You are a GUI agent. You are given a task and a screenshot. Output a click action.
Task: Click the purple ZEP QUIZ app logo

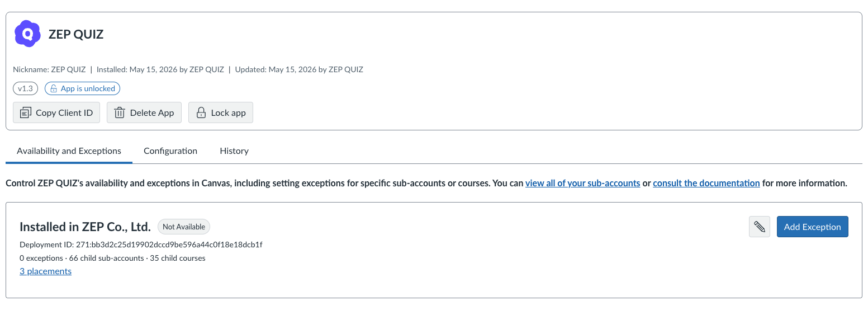[x=27, y=34]
